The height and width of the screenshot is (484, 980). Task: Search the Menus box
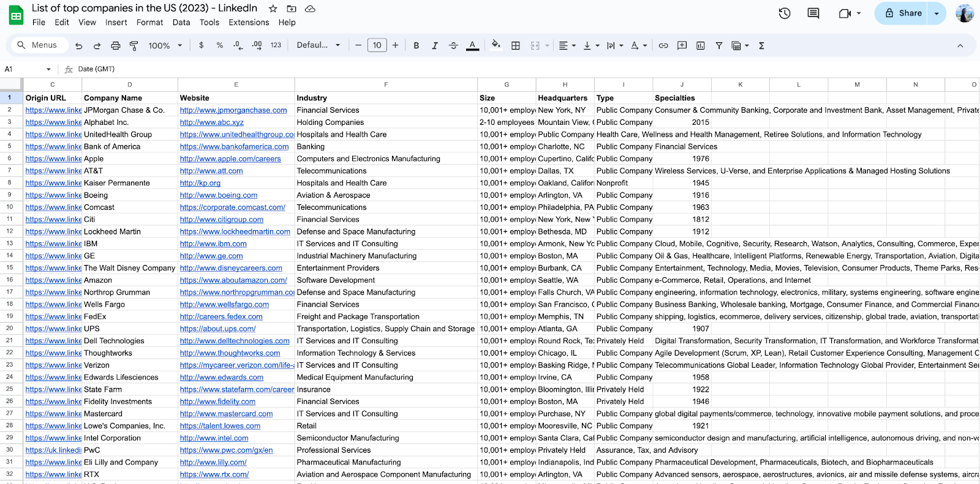(x=39, y=45)
